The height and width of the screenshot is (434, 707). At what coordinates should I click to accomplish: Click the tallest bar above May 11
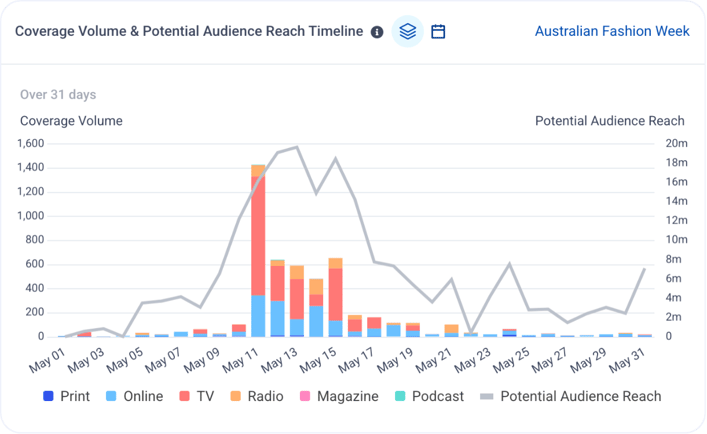point(258,251)
